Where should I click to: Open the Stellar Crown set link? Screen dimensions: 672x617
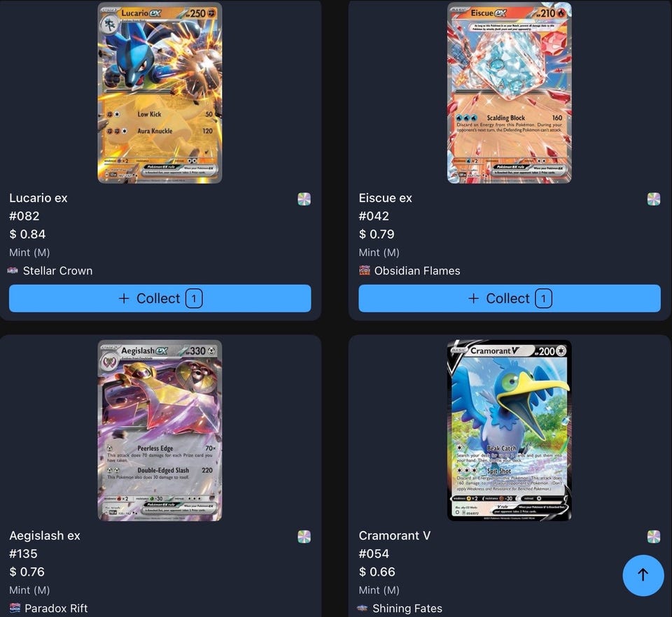tap(58, 271)
